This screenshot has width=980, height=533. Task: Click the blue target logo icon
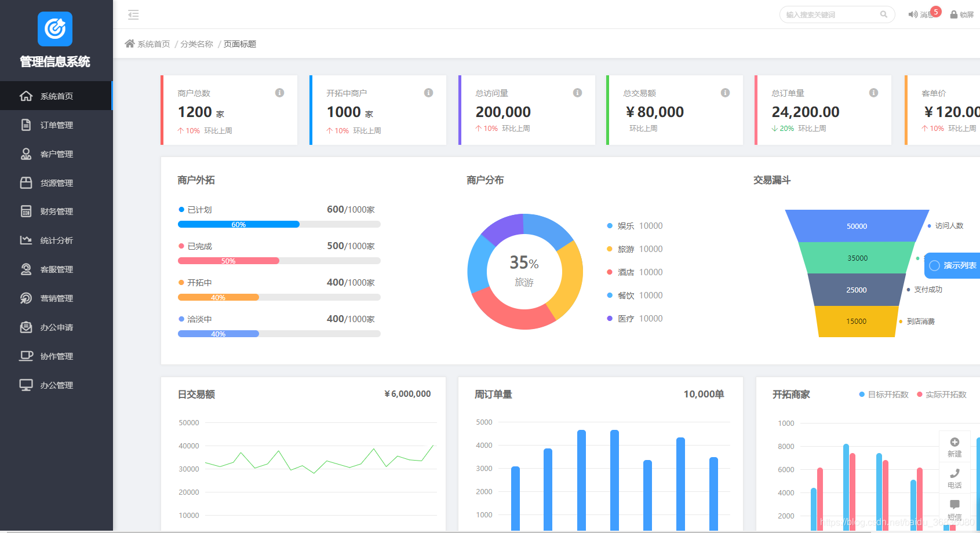click(x=55, y=29)
